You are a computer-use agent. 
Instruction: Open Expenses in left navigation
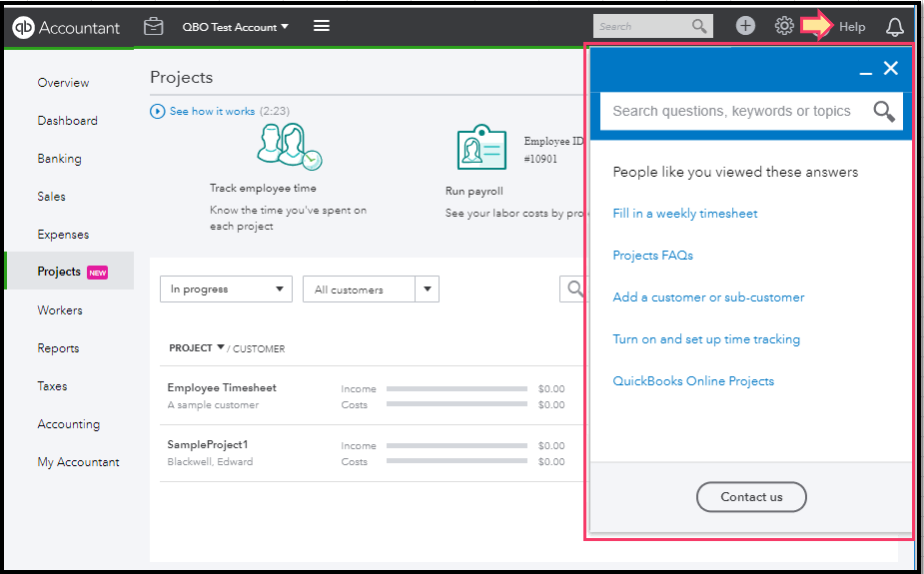pos(63,235)
